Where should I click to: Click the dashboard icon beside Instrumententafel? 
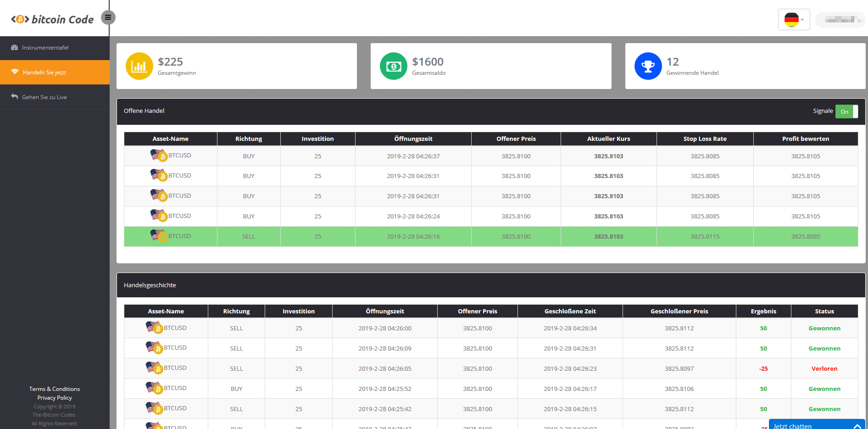click(15, 48)
